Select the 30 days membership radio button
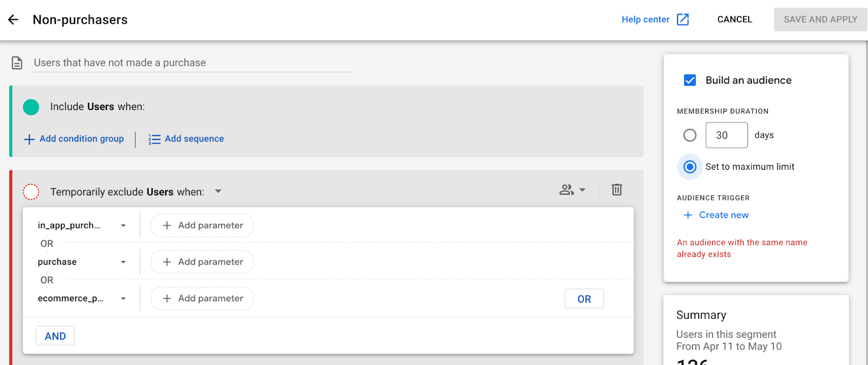Screen dimensions: 868x365 click(690, 135)
